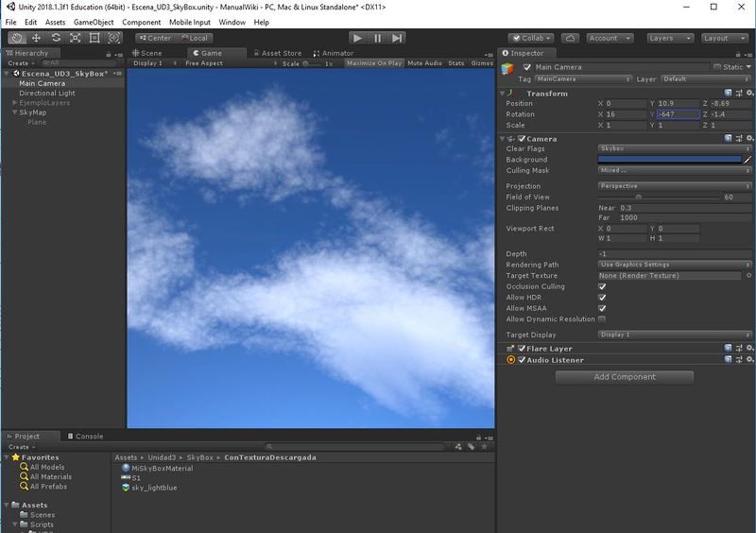
Task: Switch to the Scene tab
Action: [147, 53]
